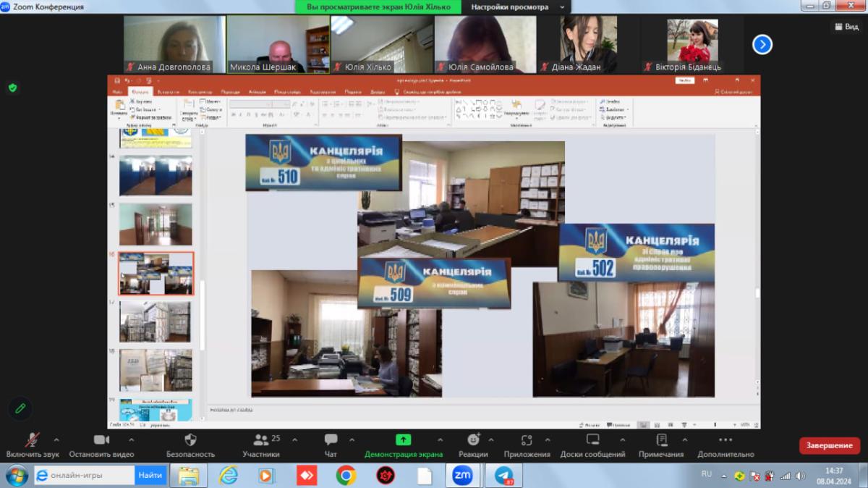868x488 pixels.
Task: Click the Найти search button
Action: [x=150, y=476]
